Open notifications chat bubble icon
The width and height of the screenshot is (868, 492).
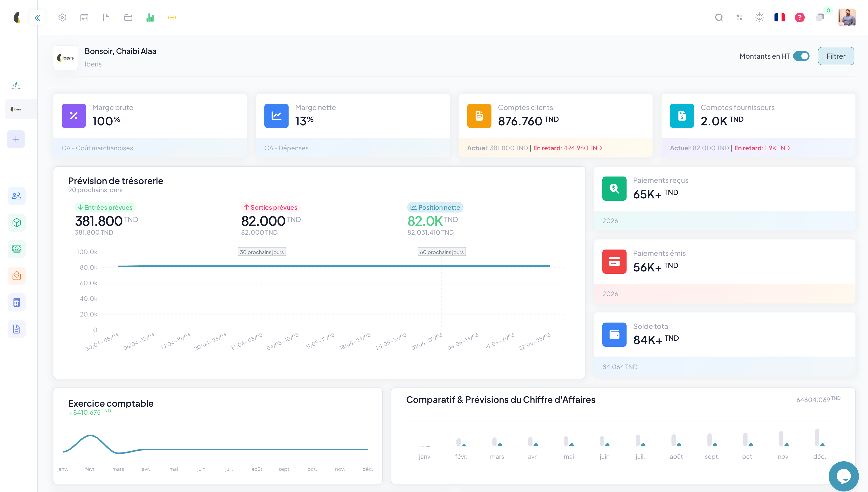point(820,17)
